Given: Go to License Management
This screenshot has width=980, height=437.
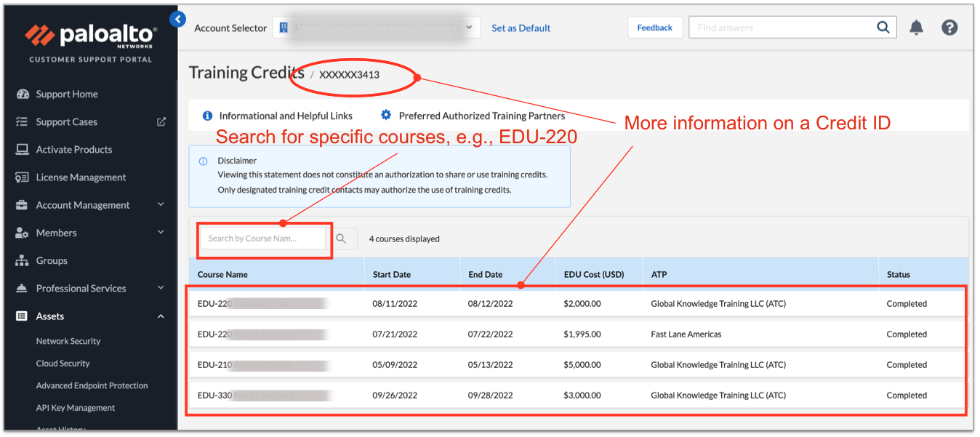Looking at the screenshot, I should (81, 177).
